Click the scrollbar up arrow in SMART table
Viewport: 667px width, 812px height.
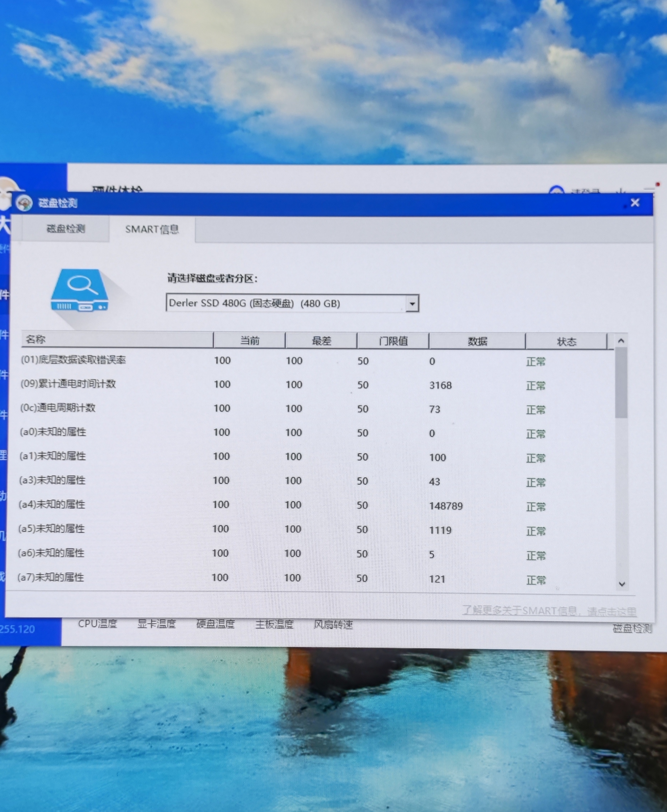(621, 341)
